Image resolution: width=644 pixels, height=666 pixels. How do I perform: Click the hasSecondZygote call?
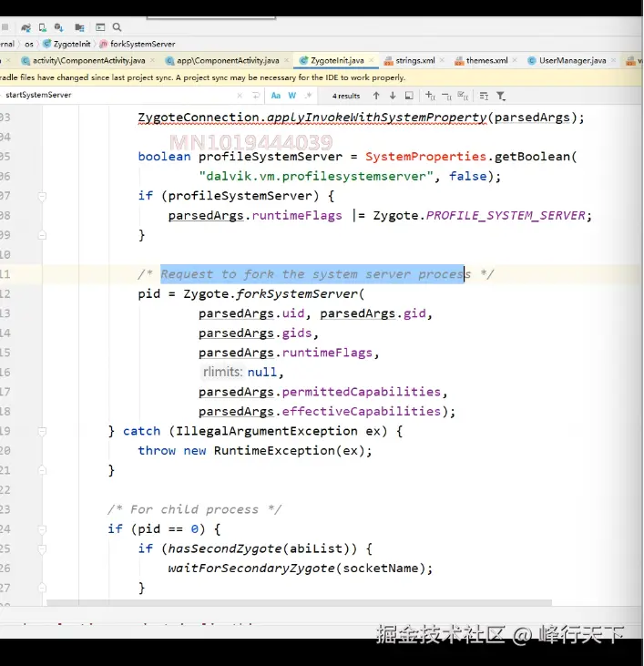pos(225,548)
